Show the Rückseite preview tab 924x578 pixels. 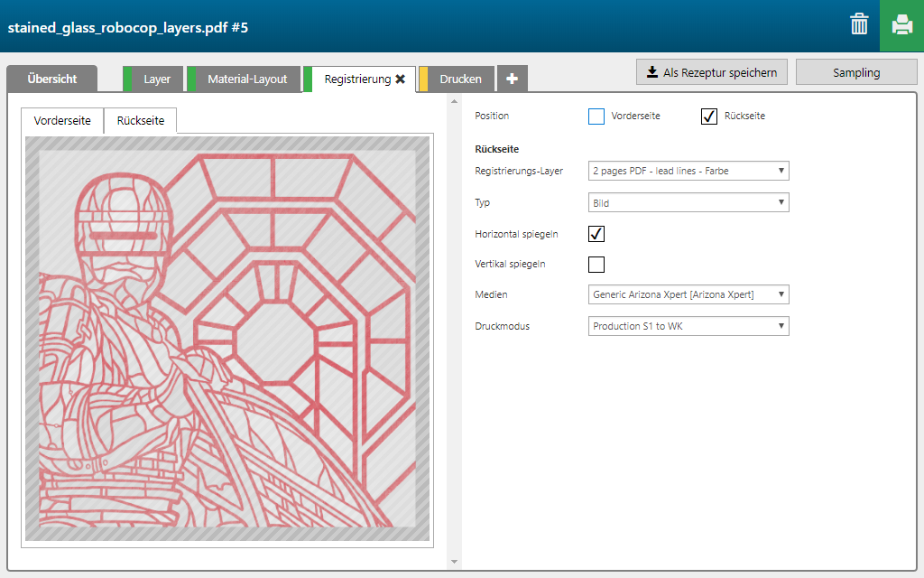140,121
